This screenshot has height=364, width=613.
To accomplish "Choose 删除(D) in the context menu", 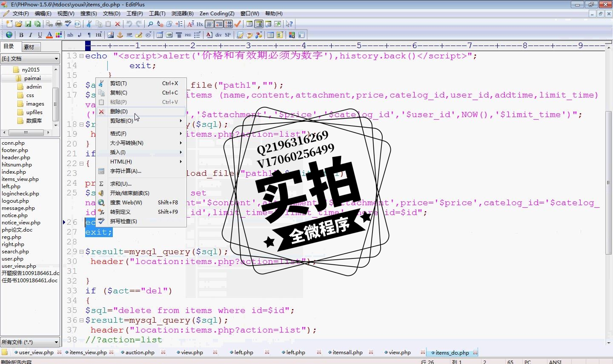I will 142,111.
